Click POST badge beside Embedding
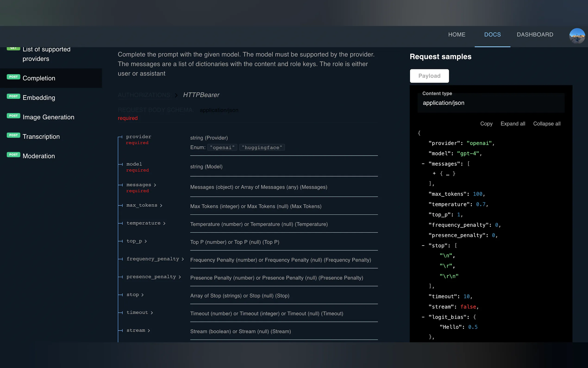The image size is (588, 368). point(13,96)
